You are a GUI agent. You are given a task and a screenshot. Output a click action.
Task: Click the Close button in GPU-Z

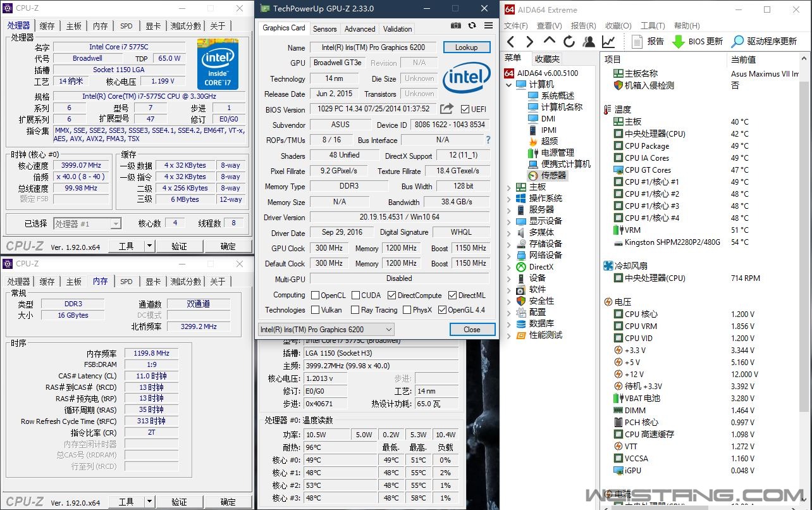click(472, 329)
